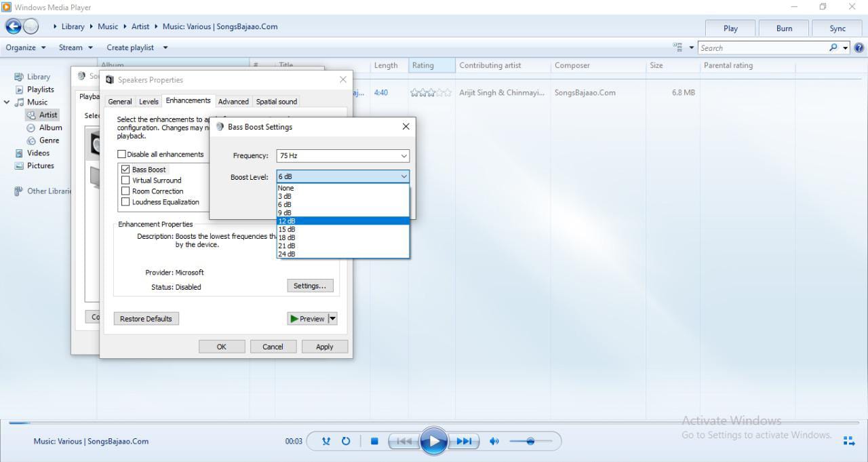868x462 pixels.
Task: Turn on repeat in the player bar
Action: [x=346, y=441]
